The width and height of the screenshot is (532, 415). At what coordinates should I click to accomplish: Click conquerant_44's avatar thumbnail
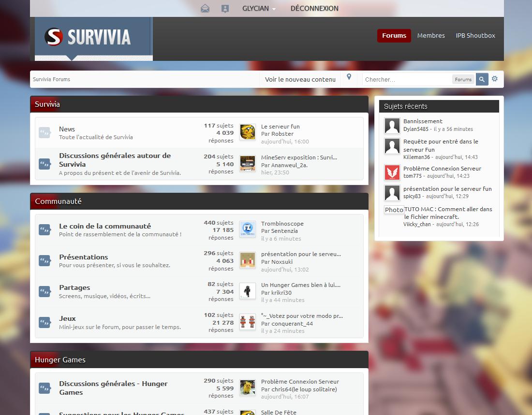pyautogui.click(x=248, y=322)
